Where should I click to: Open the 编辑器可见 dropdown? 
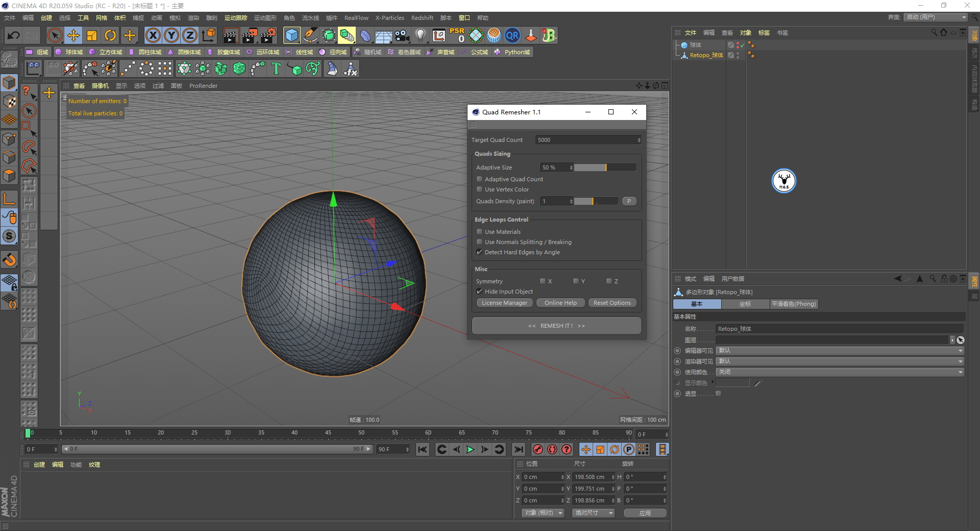(x=840, y=351)
